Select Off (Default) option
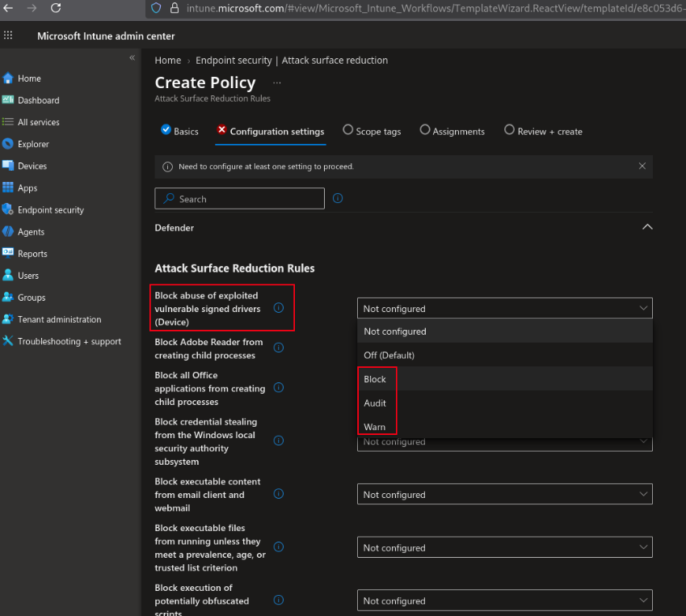Screen dimensions: 686x616 coord(505,355)
